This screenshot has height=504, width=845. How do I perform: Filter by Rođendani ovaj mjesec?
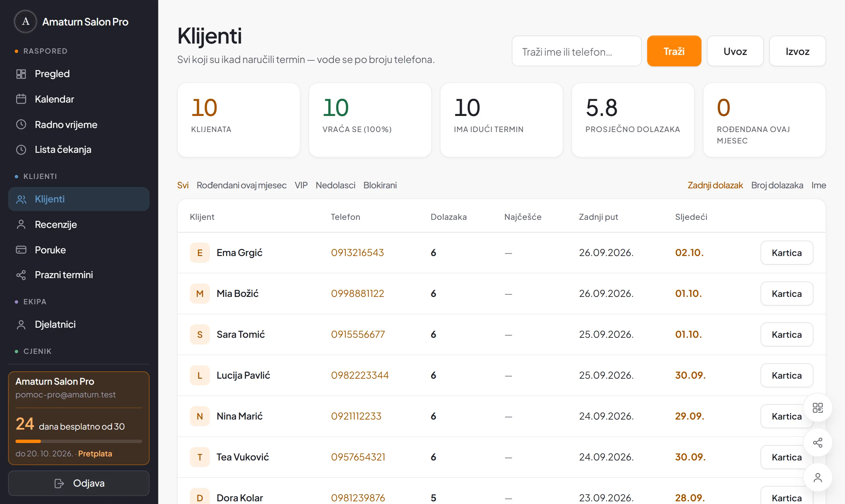[x=241, y=185]
